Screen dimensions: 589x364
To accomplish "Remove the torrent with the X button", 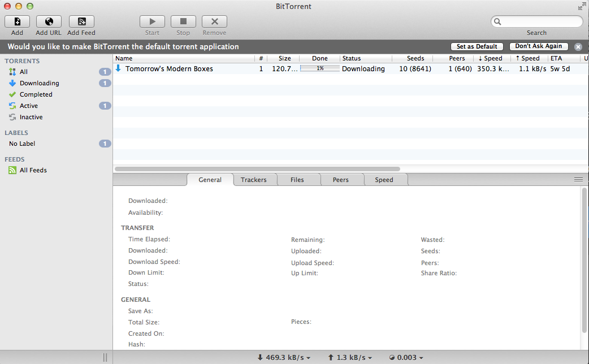I will pos(214,21).
